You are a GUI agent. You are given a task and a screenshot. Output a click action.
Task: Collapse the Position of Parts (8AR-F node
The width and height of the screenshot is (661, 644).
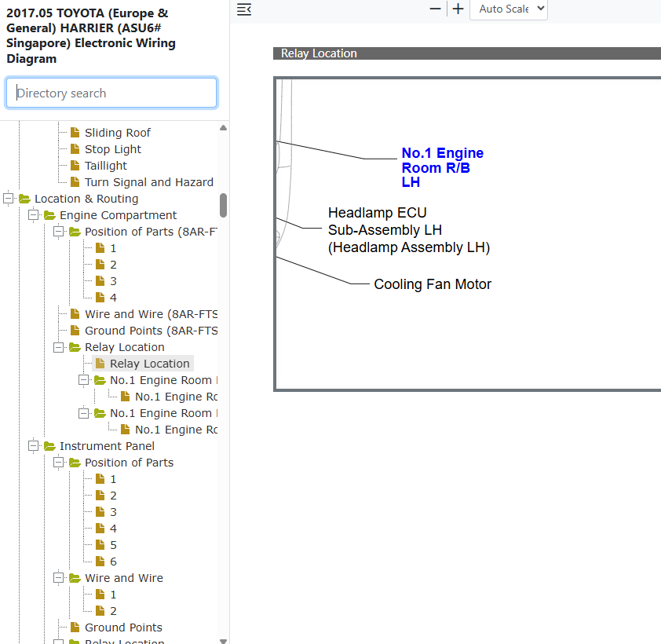59,231
